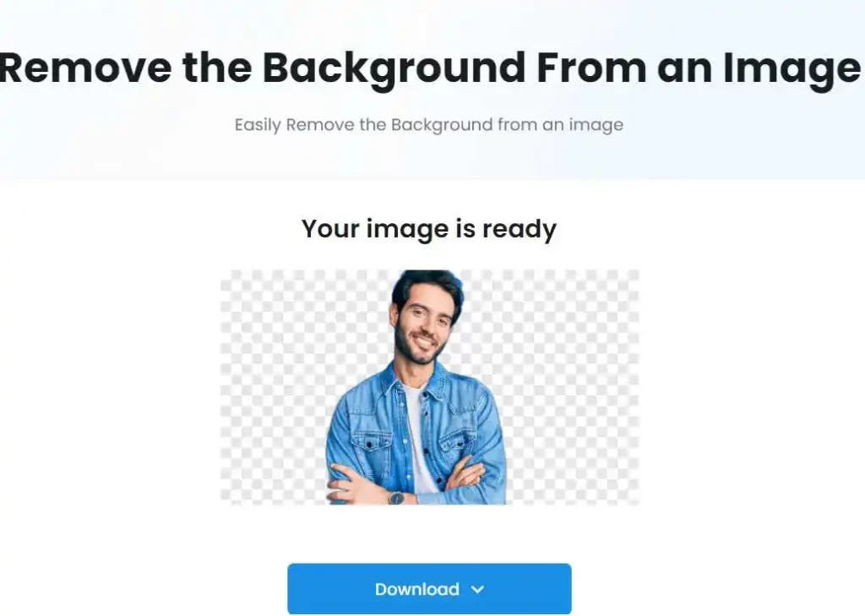Screen dimensions: 865x616
Task: Click the transparent checkerboard area left of the man
Action: point(273,386)
